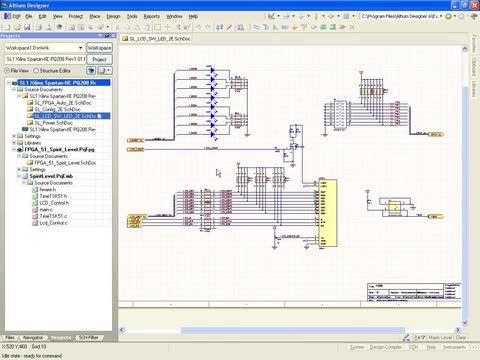
Task: Open the Projects panel header dropdown arrow
Action: coord(100,36)
